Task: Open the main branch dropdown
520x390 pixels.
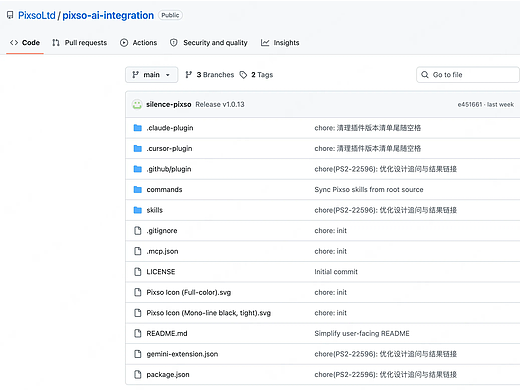Action: (x=151, y=75)
